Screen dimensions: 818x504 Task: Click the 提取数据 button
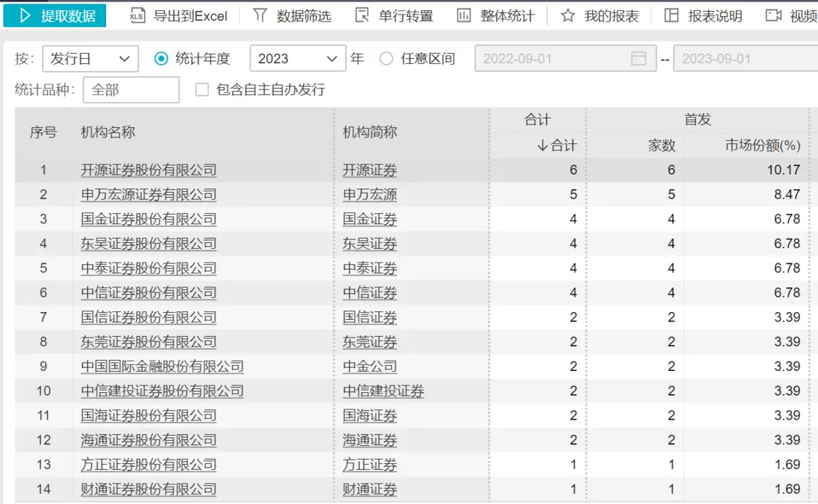[55, 15]
